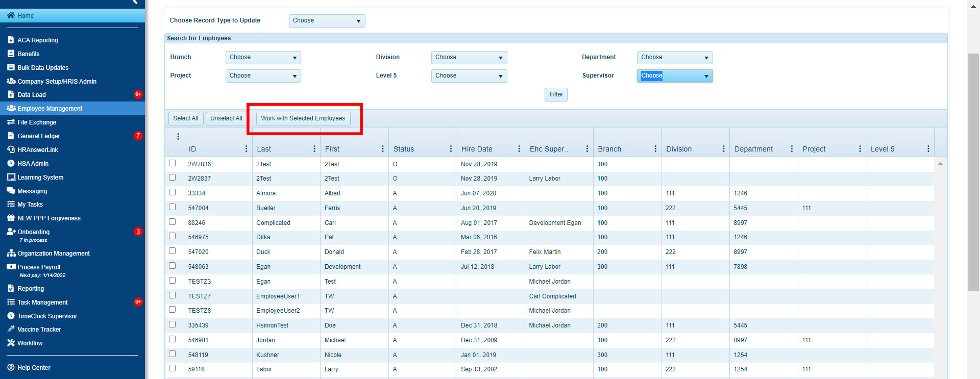980x379 pixels.
Task: Click table scroll-up arrow
Action: (940, 164)
